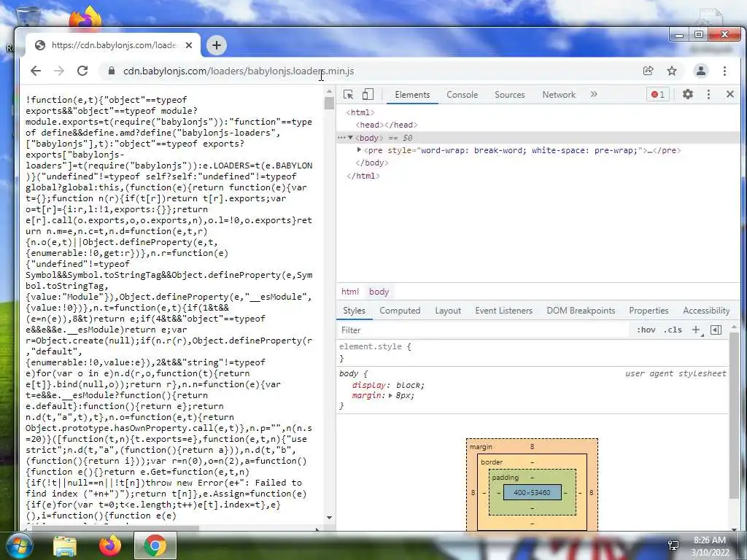Image resolution: width=747 pixels, height=560 pixels.
Task: Click the element.style rule block
Action: (533, 352)
